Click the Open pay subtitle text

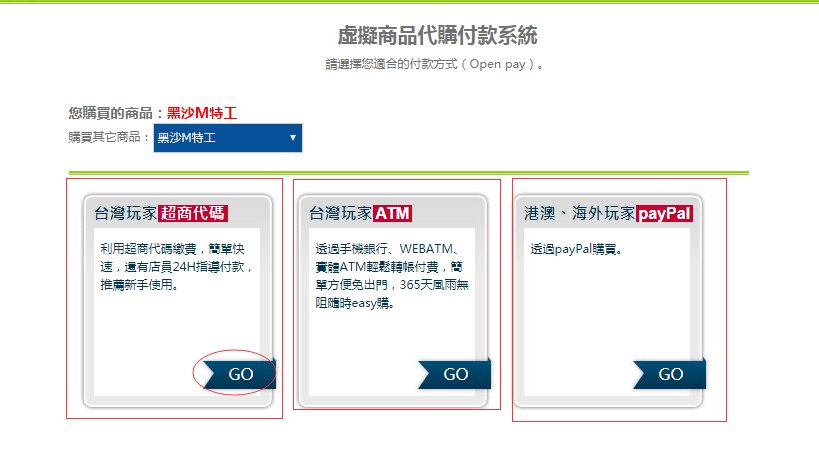(436, 65)
